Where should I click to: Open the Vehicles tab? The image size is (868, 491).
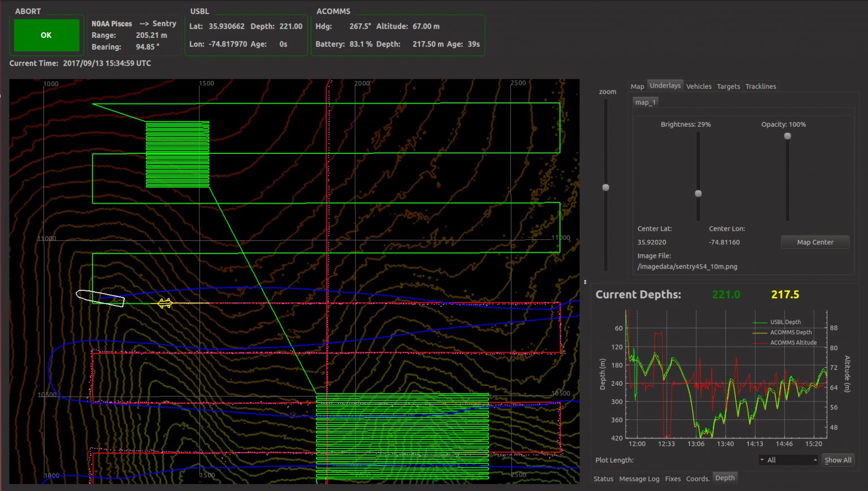(698, 87)
